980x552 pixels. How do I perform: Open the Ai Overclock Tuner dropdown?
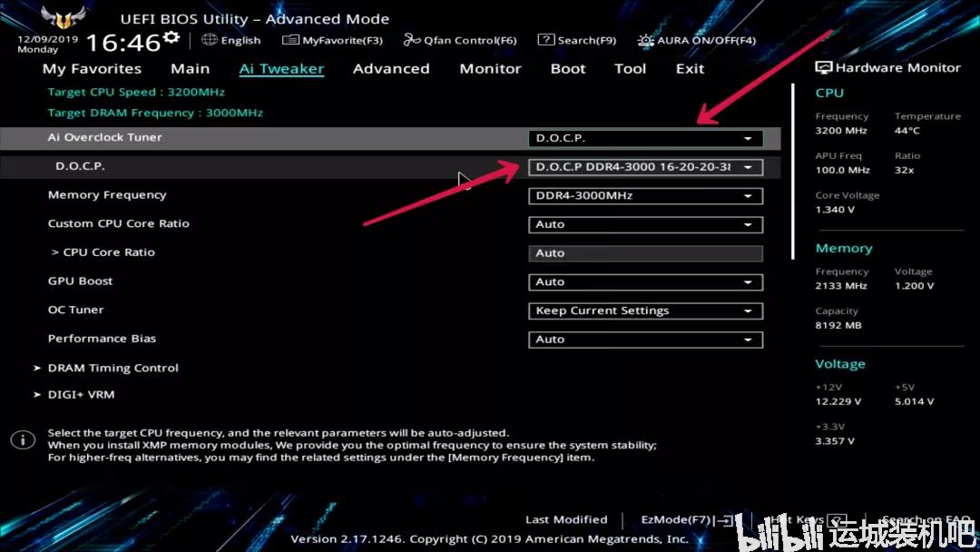[646, 138]
